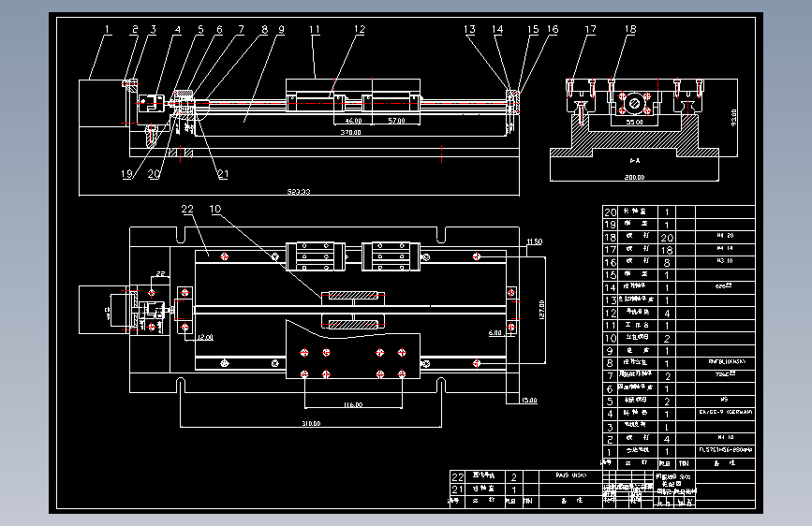Viewport: 812px width, 526px height.
Task: Select balloon number 11 above the worktable
Action: pyautogui.click(x=315, y=30)
